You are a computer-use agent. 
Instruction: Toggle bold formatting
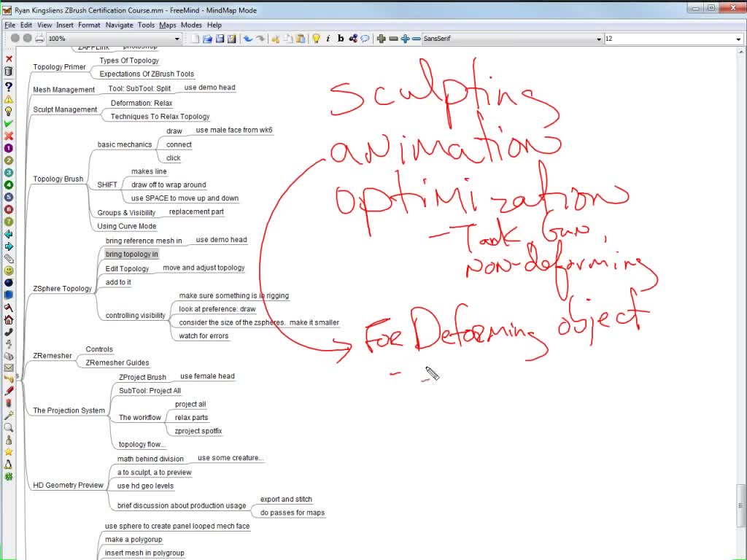(x=341, y=39)
